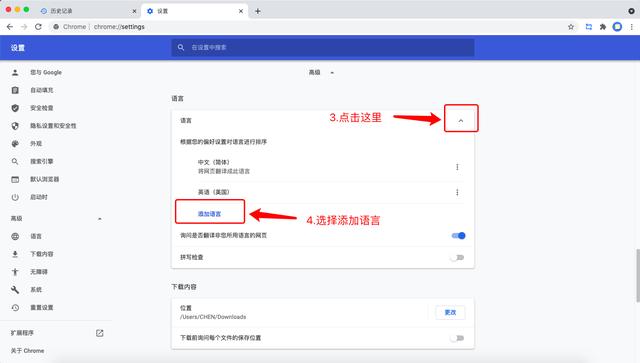Click the profile avatar icon in toolbar
The image size is (640, 363).
[x=617, y=27]
